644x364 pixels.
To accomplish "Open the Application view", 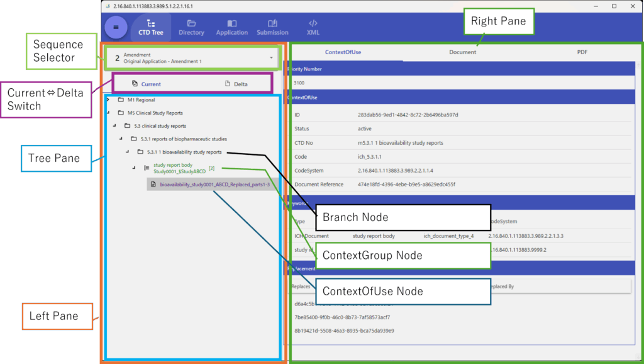I will (x=232, y=27).
